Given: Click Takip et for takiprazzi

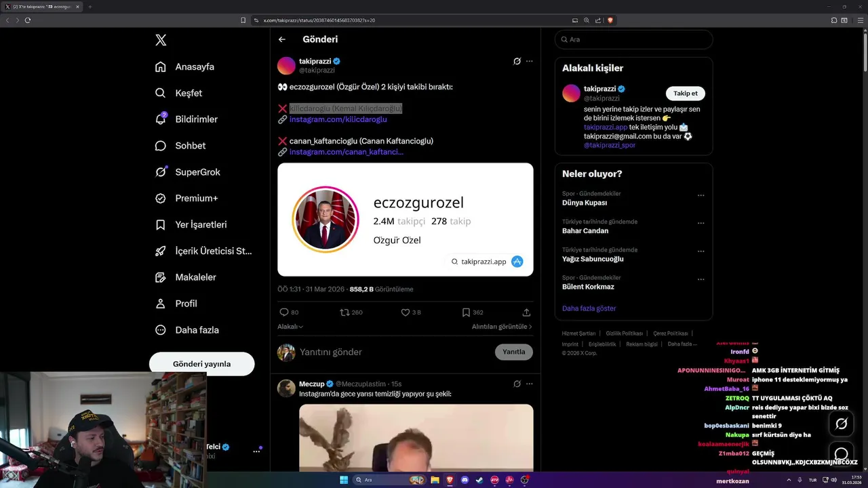Looking at the screenshot, I should pos(686,94).
